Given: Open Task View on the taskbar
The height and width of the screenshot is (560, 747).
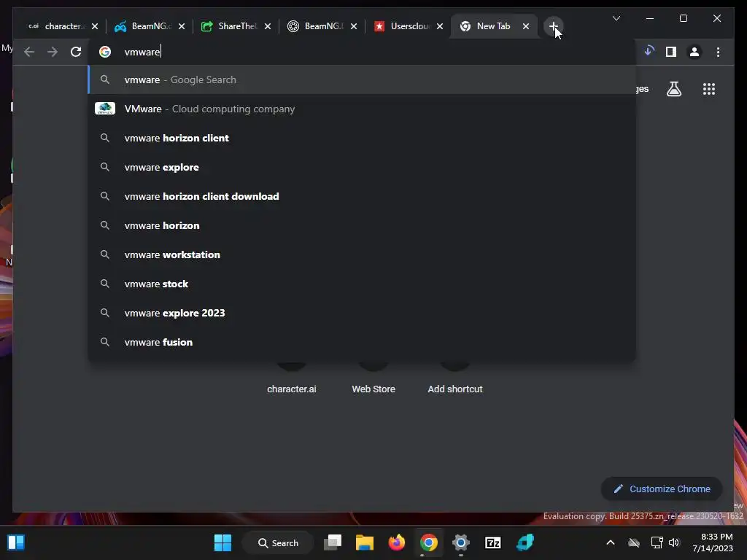Looking at the screenshot, I should [333, 542].
